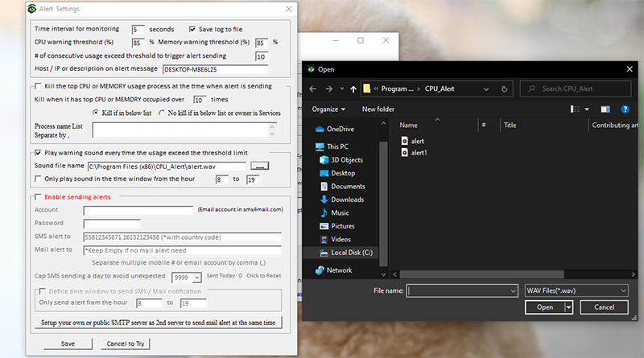Select 'No kill if in below list' radio button

coord(162,113)
